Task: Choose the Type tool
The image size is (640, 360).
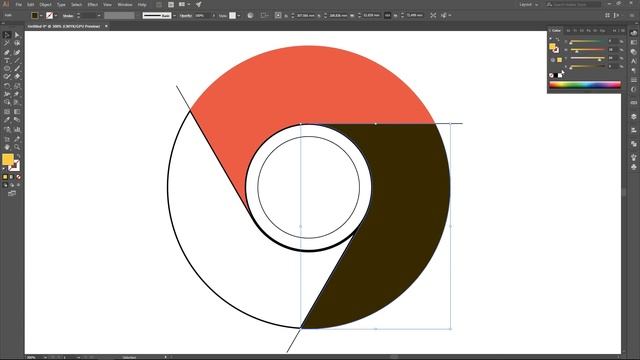Action: 7,60
